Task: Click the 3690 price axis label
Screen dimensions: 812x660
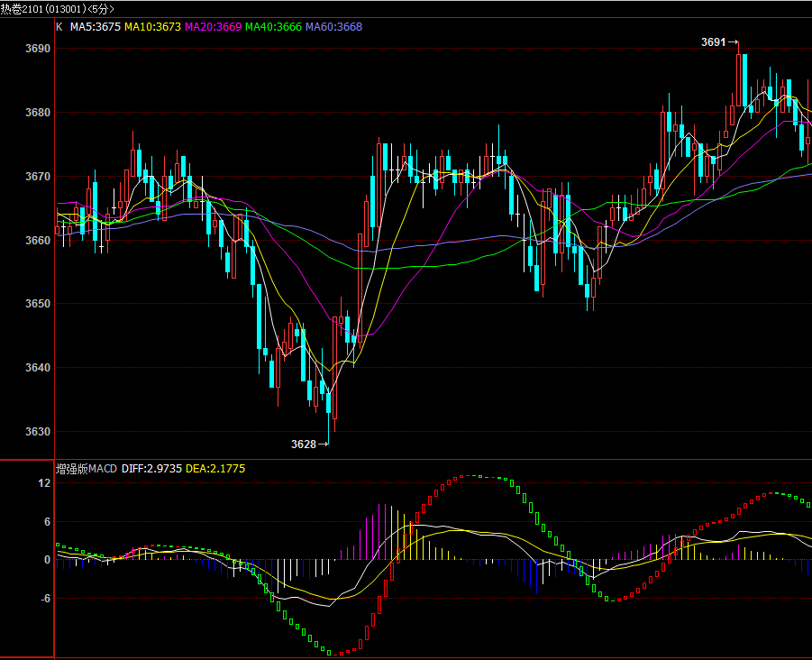Action: pyautogui.click(x=38, y=49)
